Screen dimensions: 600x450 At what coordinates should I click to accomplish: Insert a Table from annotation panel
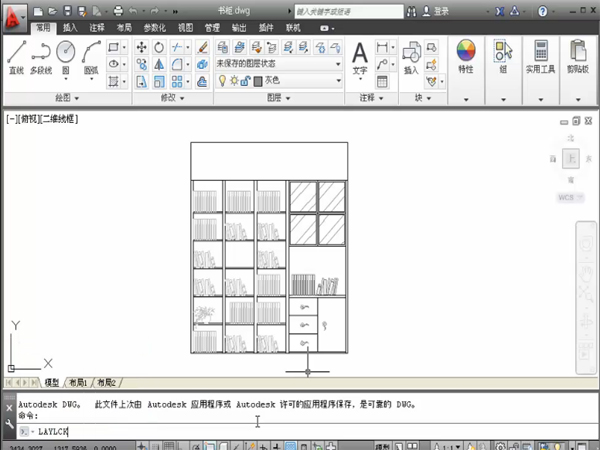pos(382,82)
